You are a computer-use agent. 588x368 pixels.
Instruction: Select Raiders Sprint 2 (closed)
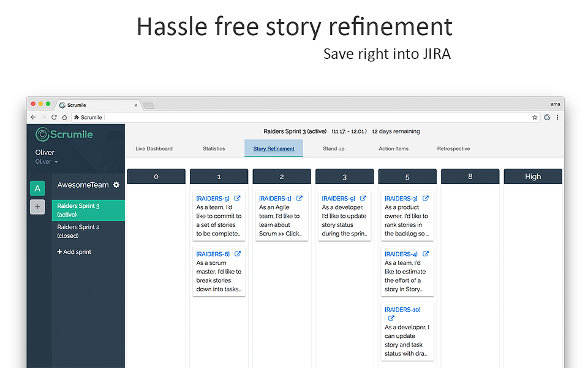click(88, 231)
